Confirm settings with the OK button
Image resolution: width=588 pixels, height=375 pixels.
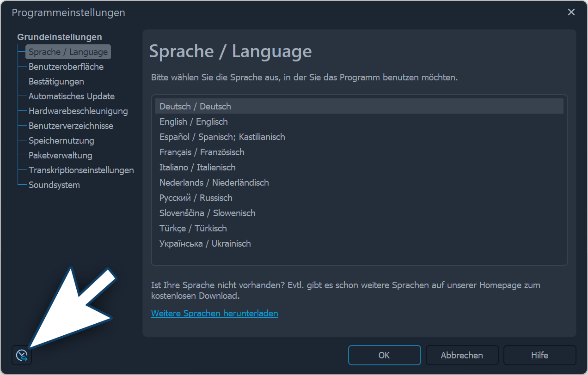coord(384,355)
